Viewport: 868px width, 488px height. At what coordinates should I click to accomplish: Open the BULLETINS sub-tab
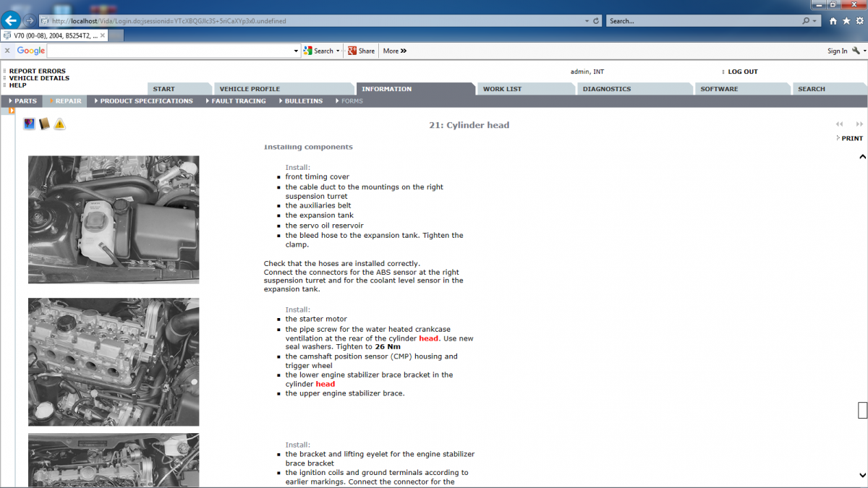point(302,101)
